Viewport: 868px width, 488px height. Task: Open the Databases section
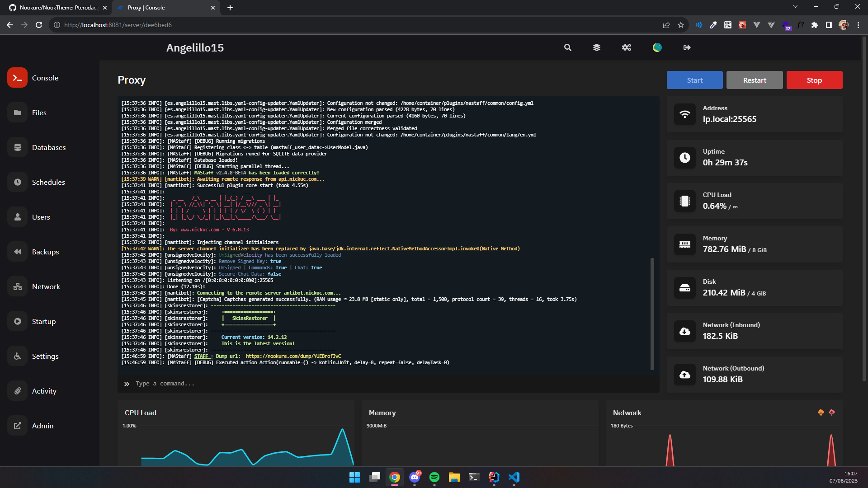pyautogui.click(x=48, y=147)
